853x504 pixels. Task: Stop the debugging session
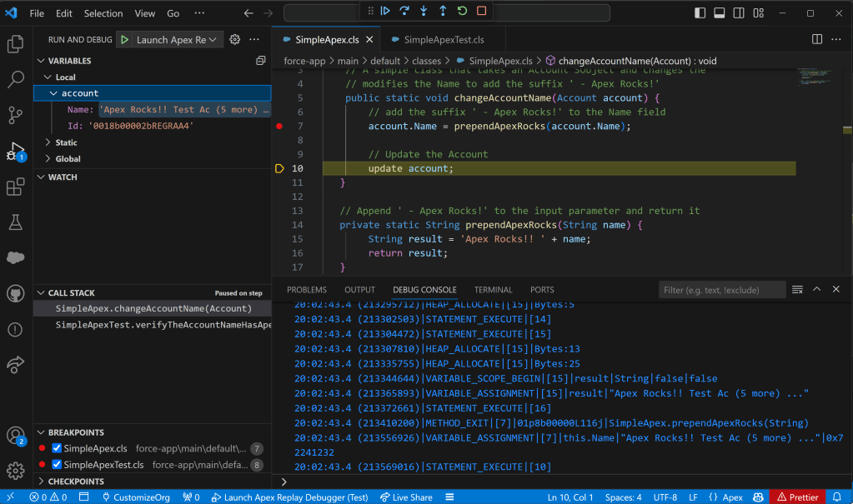481,11
